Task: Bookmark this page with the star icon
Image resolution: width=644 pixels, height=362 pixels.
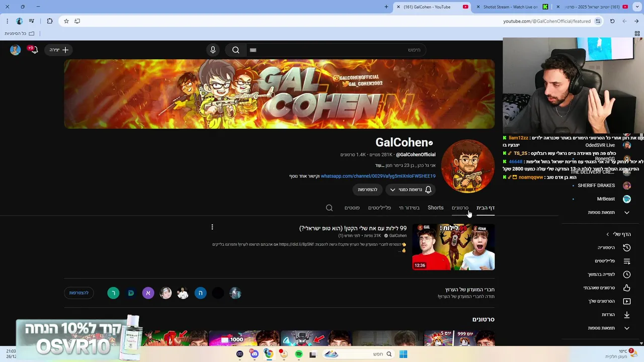Action: pos(66,21)
